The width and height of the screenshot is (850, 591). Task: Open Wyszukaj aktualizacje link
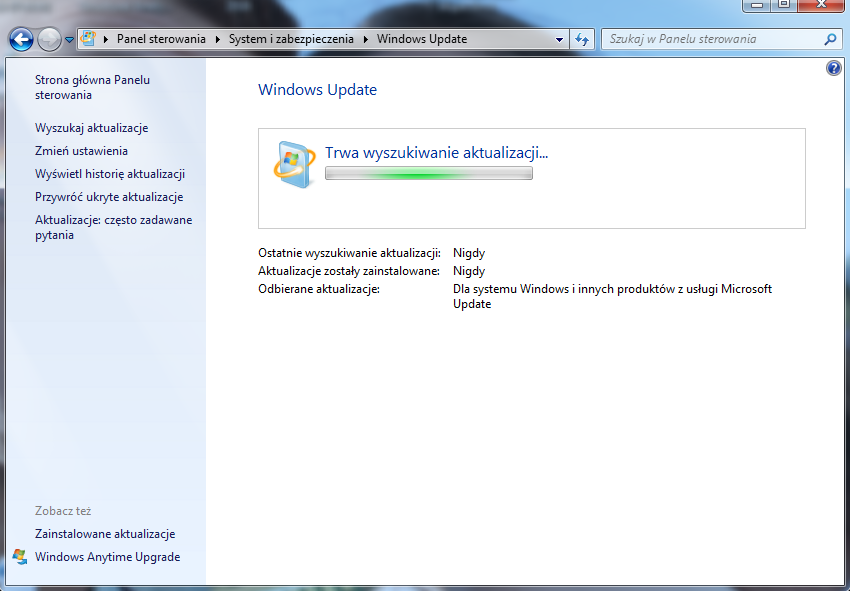pyautogui.click(x=92, y=128)
